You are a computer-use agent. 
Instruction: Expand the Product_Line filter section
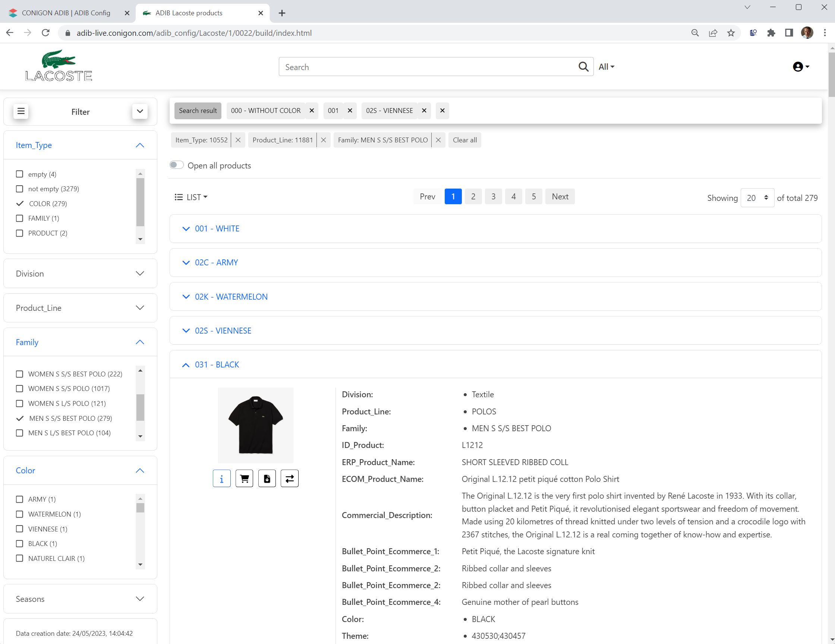[140, 308]
